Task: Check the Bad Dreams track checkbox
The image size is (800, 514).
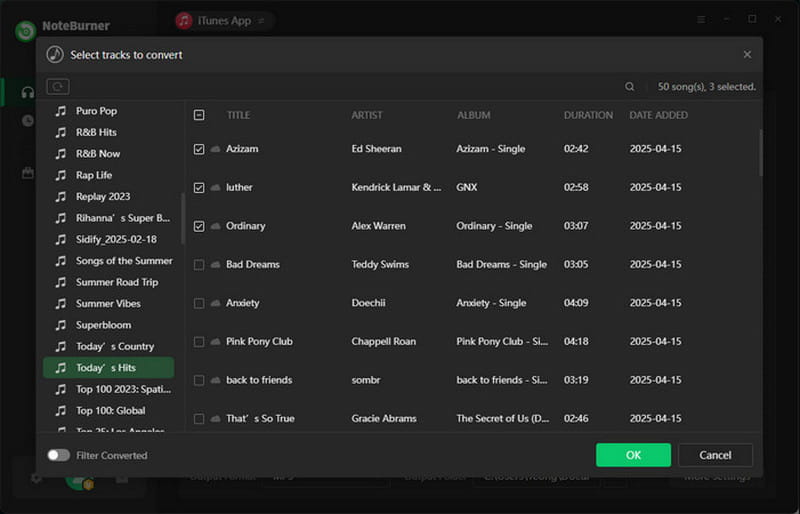Action: pyautogui.click(x=199, y=265)
